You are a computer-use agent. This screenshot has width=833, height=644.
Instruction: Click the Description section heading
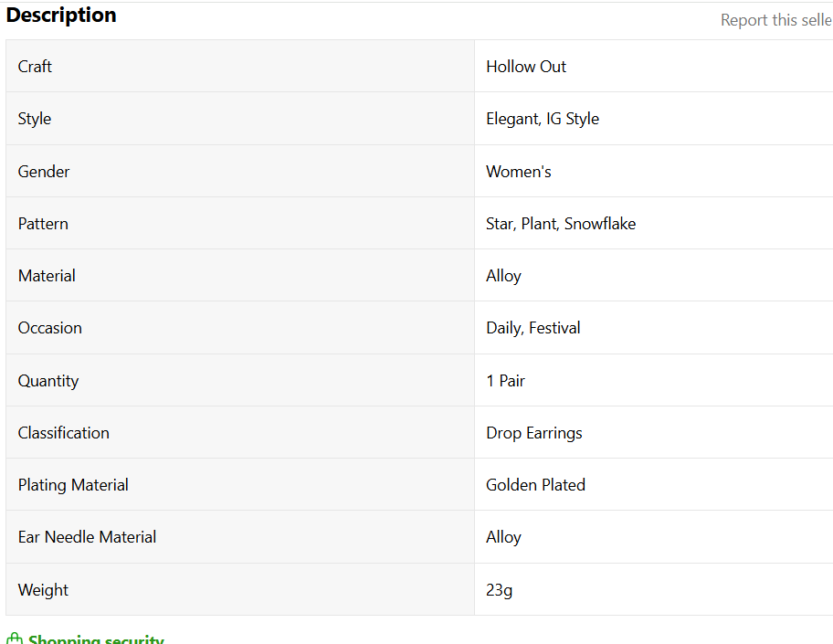pos(61,16)
